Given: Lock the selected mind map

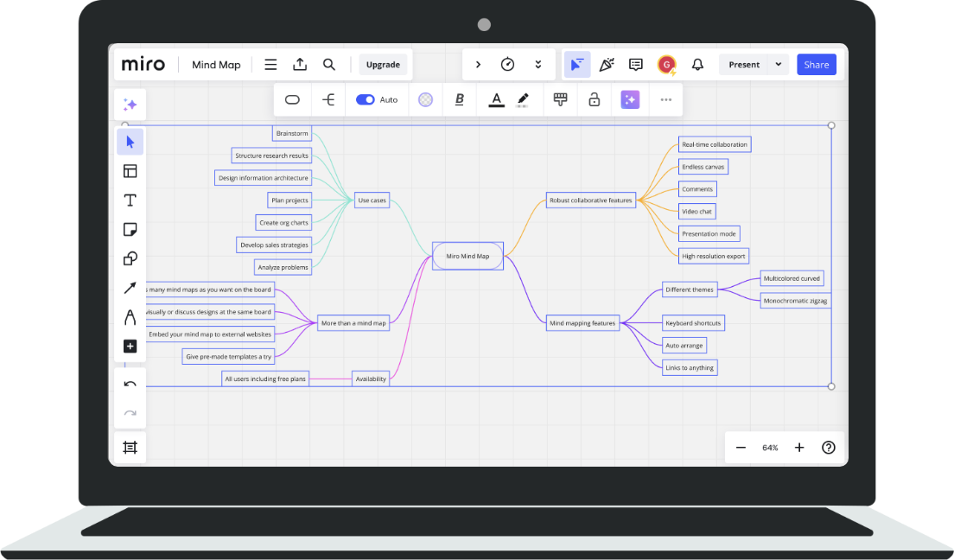Looking at the screenshot, I should [595, 100].
